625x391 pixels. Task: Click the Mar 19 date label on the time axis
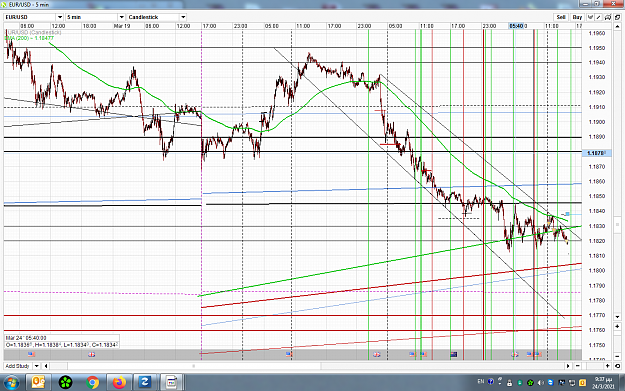[122, 26]
